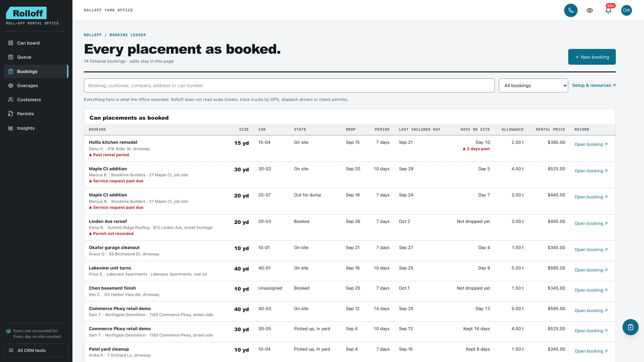
Task: Click the "Permit not recorded" warning
Action: click(x=111, y=234)
